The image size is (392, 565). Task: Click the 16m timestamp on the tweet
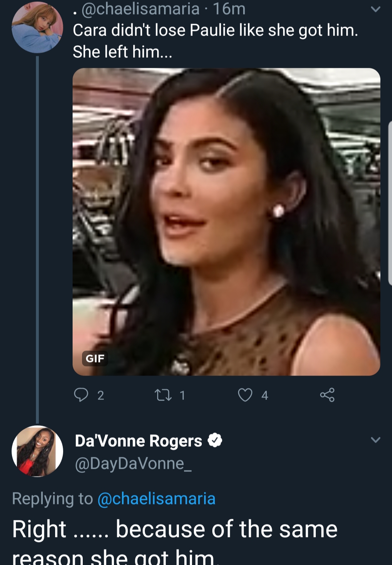click(229, 9)
